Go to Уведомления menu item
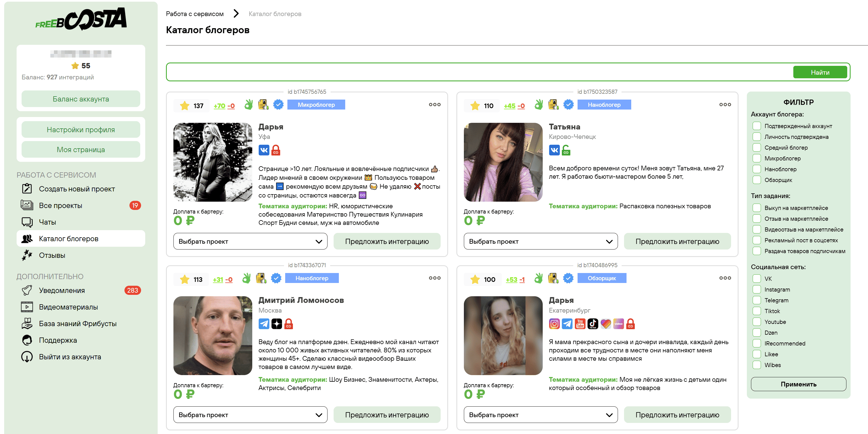 click(x=62, y=290)
